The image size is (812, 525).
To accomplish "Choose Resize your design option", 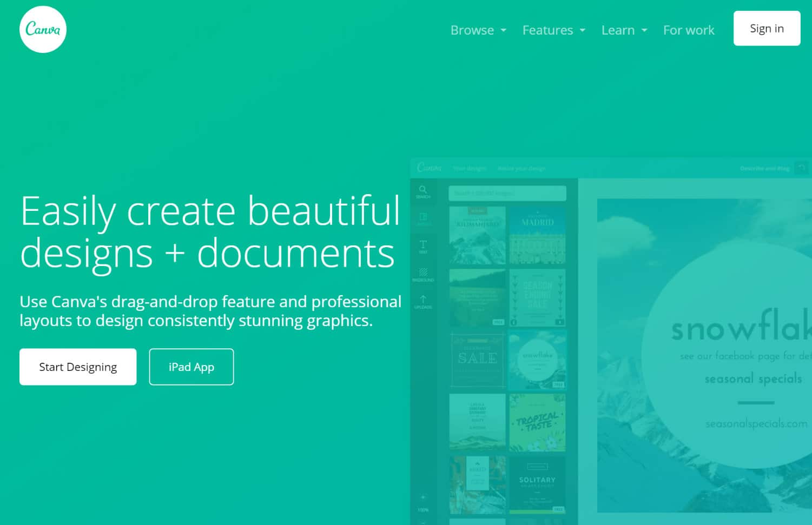I will tap(522, 168).
